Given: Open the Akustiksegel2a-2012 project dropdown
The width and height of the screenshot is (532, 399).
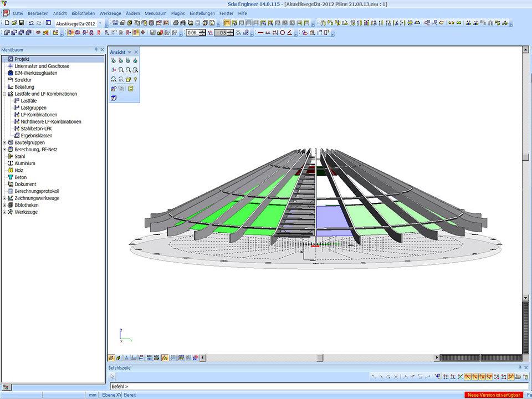Looking at the screenshot, I should coord(100,24).
